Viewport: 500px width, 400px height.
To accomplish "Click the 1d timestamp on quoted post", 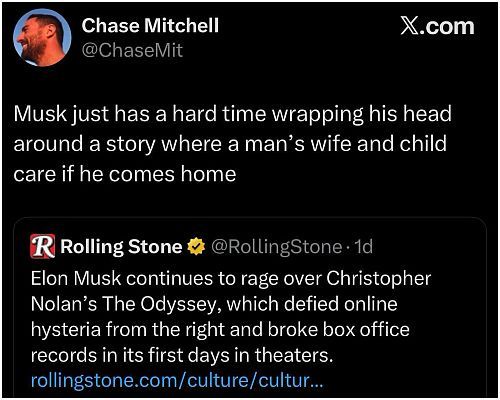I will (363, 247).
